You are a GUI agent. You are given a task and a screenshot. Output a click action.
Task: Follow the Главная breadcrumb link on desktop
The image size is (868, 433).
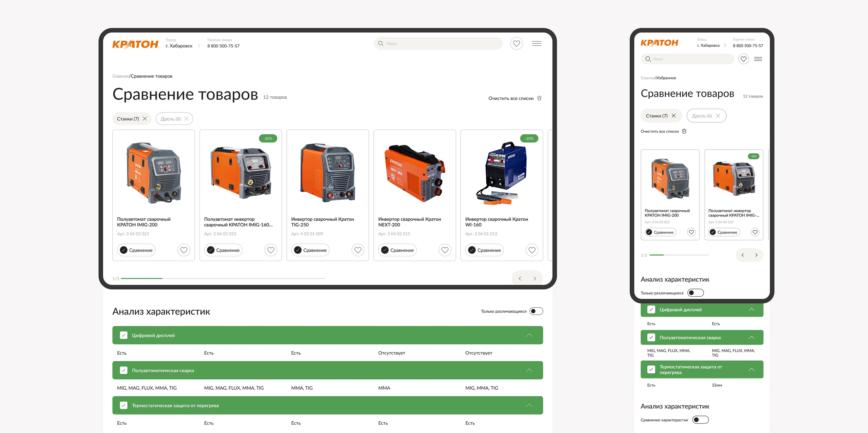tap(120, 76)
